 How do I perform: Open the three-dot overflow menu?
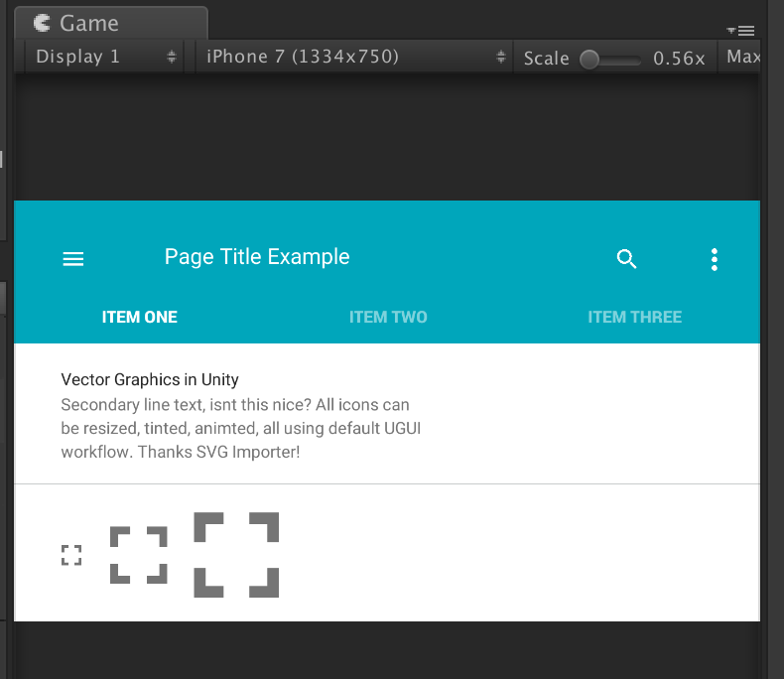pyautogui.click(x=715, y=259)
